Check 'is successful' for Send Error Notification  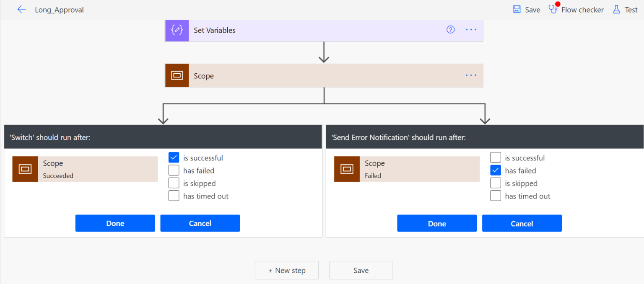[x=496, y=158]
